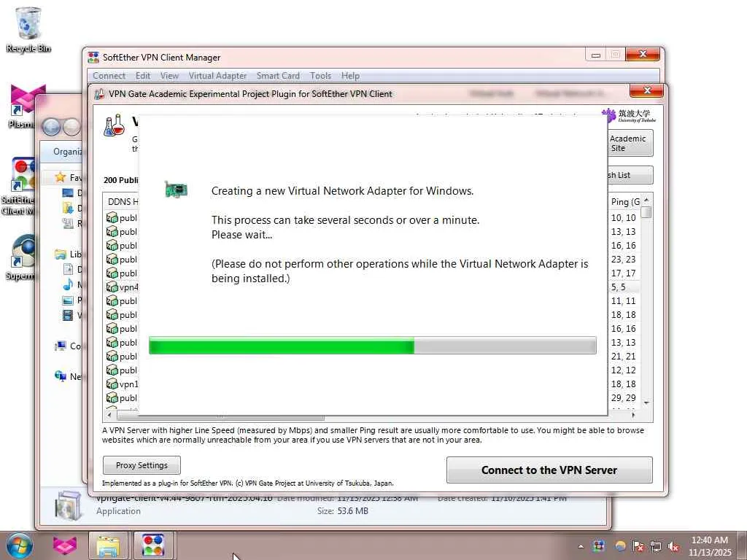
Task: Click the server list vertical scrollbar thumb
Action: click(646, 211)
